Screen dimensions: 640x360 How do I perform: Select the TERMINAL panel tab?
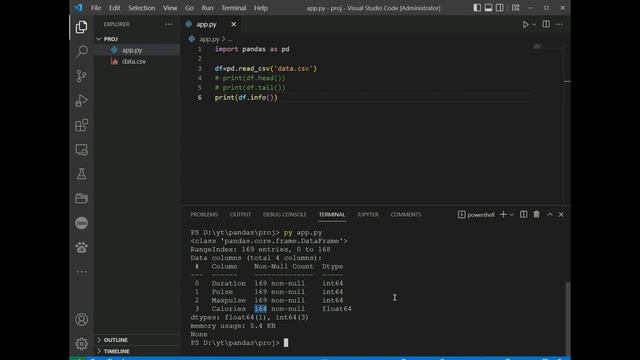tap(332, 214)
